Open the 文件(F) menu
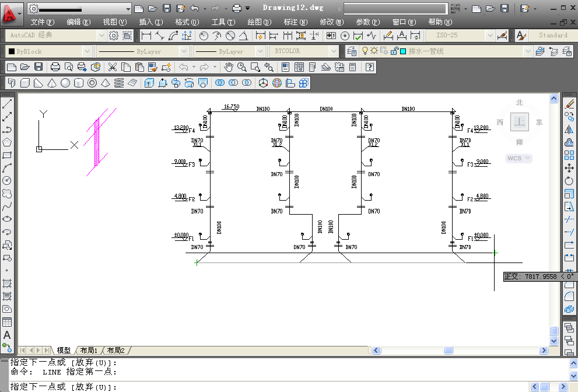This screenshot has height=392, width=578. [x=43, y=22]
